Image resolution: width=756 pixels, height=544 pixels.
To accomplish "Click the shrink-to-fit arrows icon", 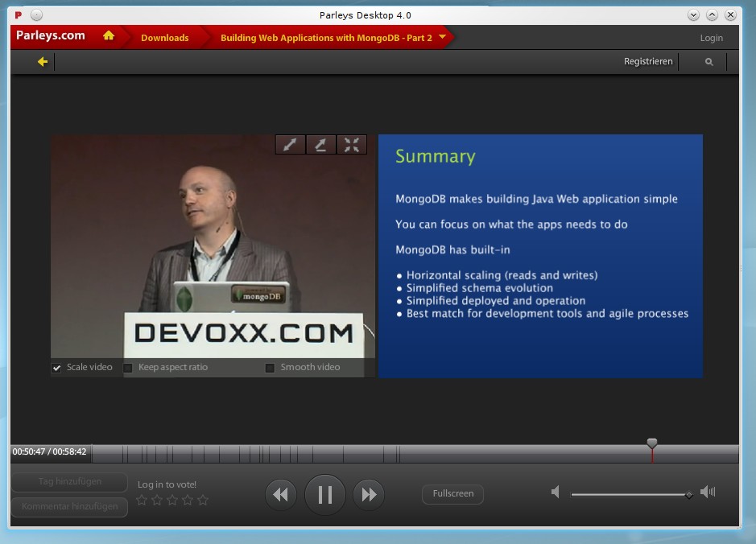I will (x=352, y=145).
